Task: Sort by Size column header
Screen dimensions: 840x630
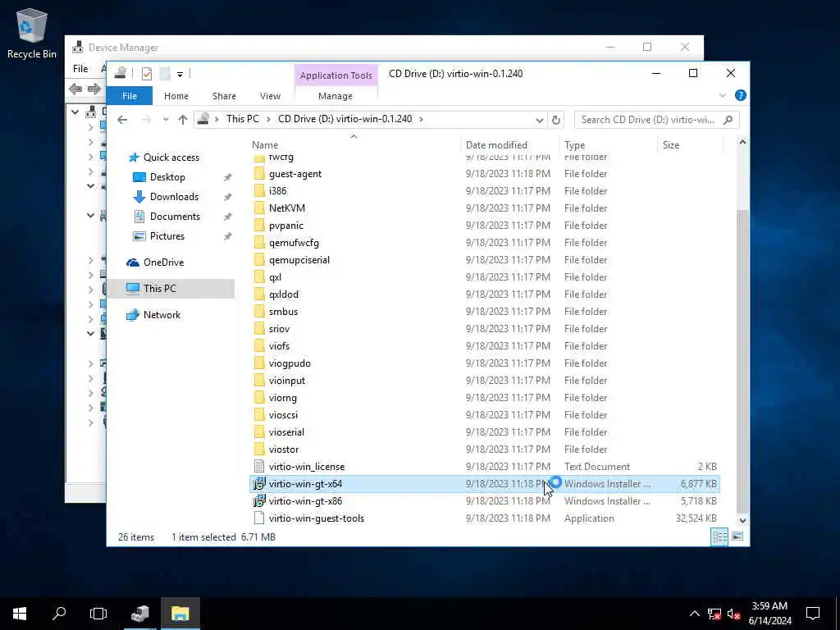Action: click(690, 144)
